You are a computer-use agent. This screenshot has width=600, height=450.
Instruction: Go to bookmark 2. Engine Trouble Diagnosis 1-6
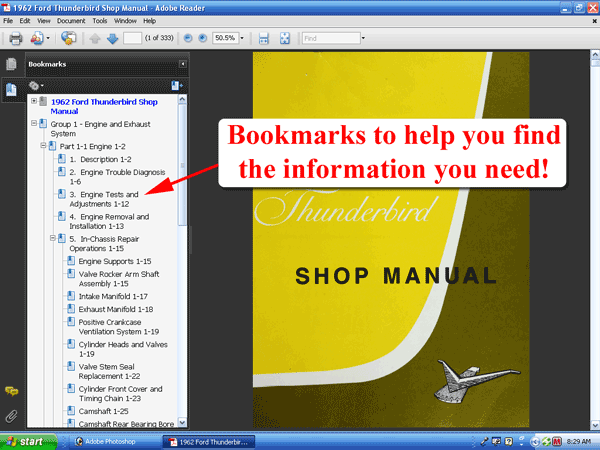pos(117,177)
